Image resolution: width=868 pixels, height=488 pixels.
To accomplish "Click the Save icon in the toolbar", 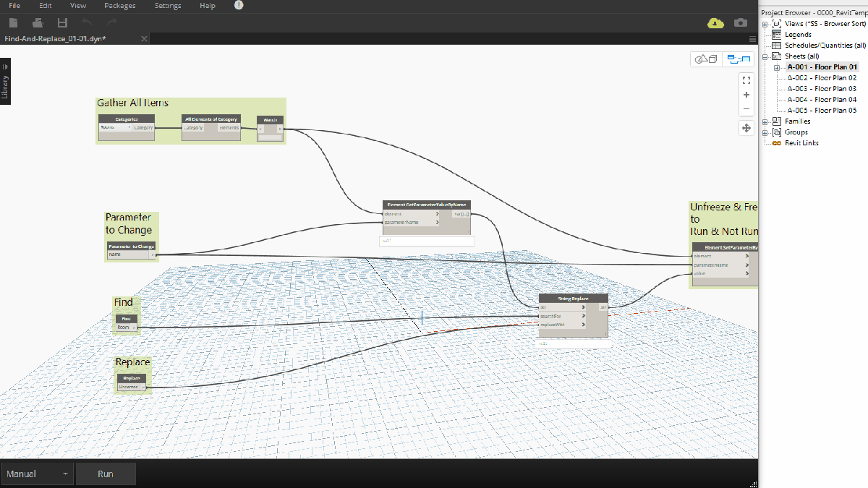I will pos(61,22).
